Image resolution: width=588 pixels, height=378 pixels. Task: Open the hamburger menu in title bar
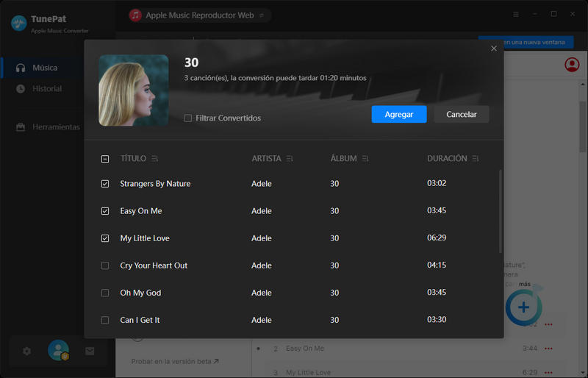coord(516,14)
